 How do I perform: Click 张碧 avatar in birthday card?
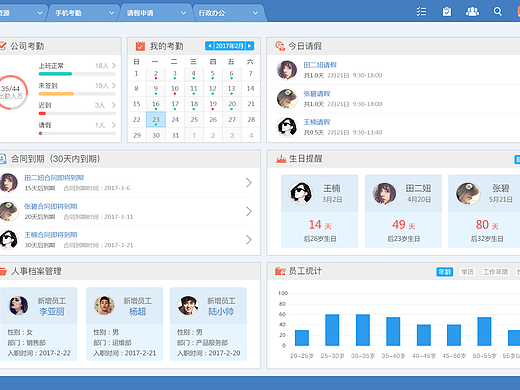click(468, 193)
